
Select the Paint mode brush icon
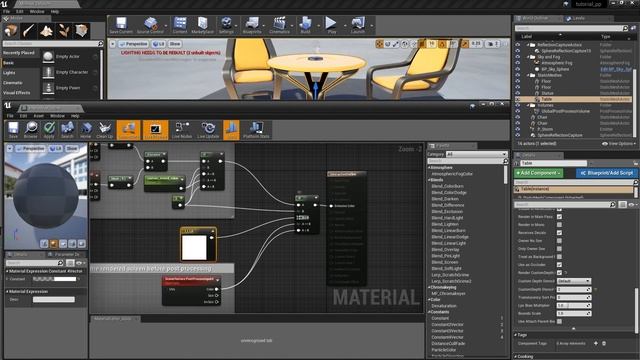tap(28, 31)
